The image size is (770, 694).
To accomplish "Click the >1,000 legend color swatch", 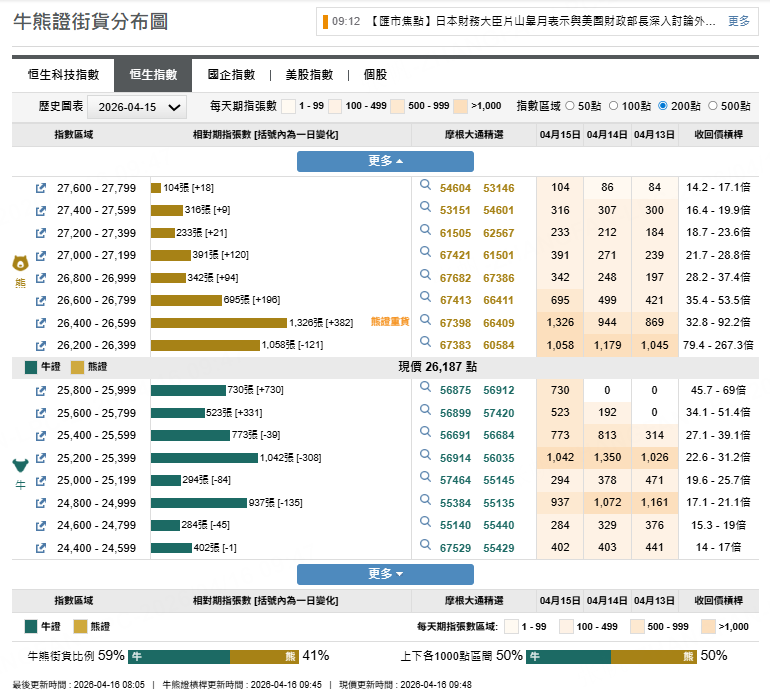I will tap(460, 106).
